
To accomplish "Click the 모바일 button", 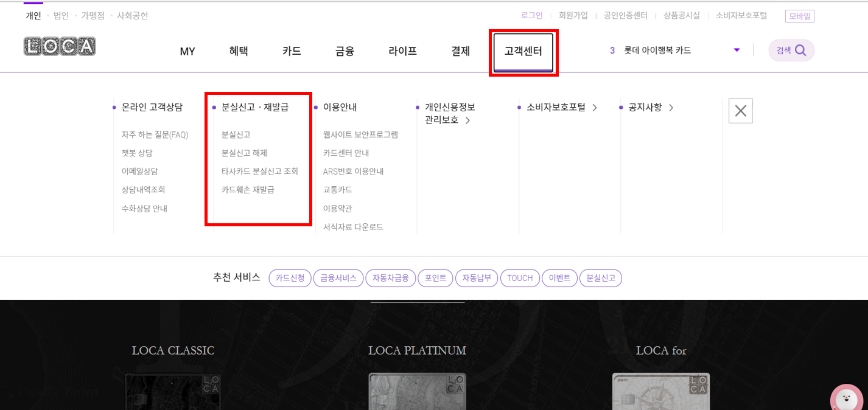I will pos(800,16).
